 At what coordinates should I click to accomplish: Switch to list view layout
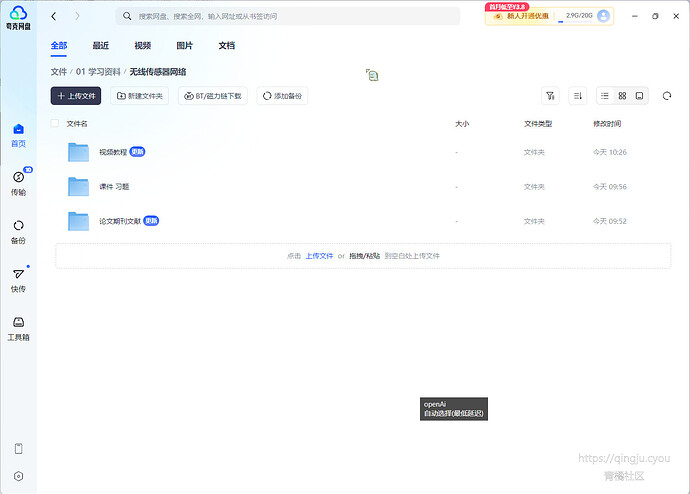point(604,96)
